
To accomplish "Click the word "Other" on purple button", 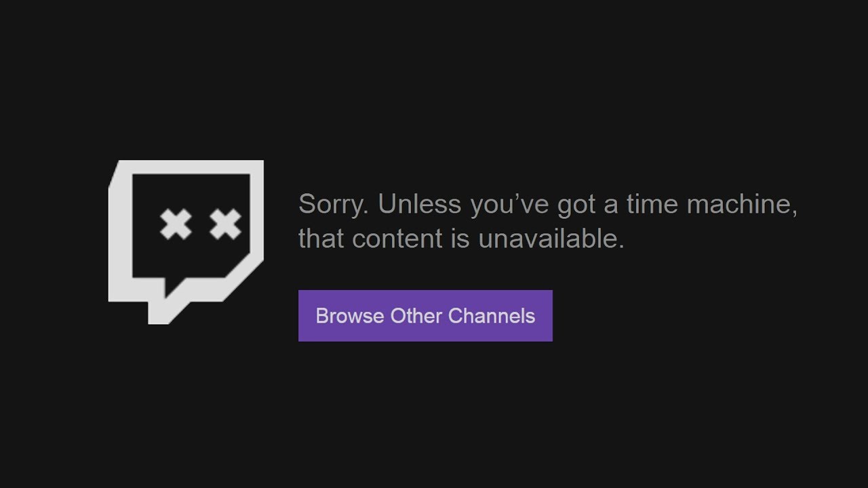I will (416, 316).
